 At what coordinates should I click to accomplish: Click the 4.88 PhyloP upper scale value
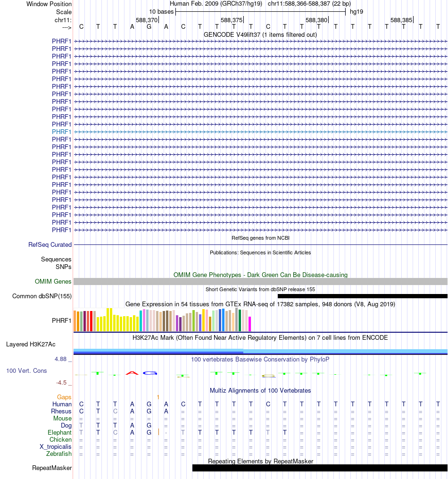coord(60,359)
